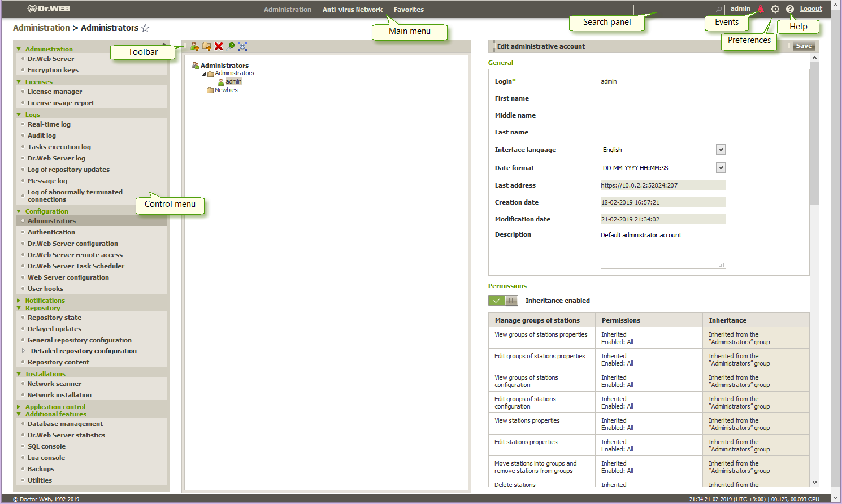Click 'Edit stations properties' permission row
The height and width of the screenshot is (504, 842).
pos(649,445)
